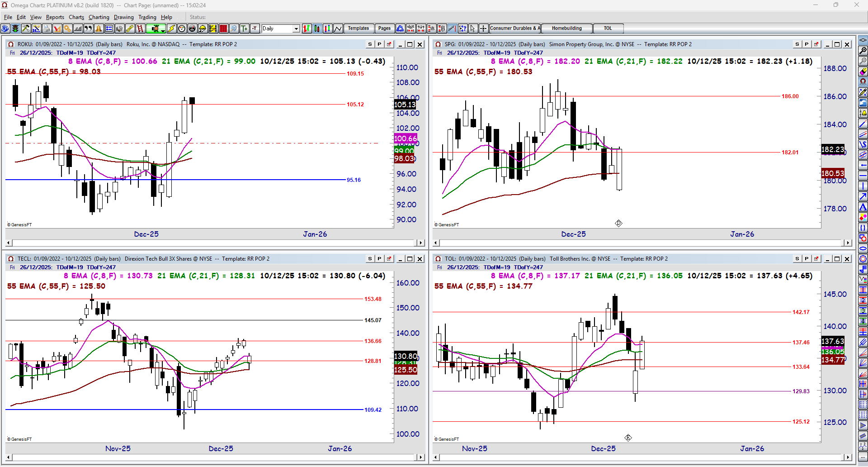The width and height of the screenshot is (868, 467).
Task: Open the Daily timeframe dropdown
Action: (280, 29)
